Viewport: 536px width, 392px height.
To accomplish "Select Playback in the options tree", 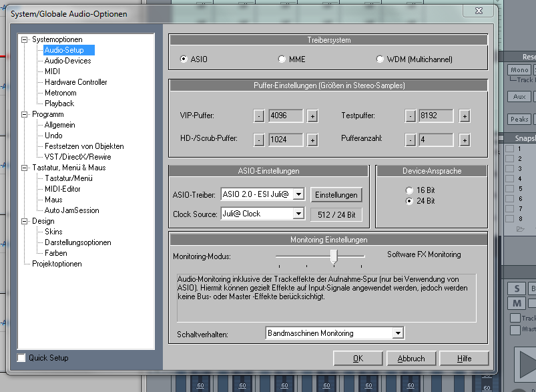I will (59, 104).
